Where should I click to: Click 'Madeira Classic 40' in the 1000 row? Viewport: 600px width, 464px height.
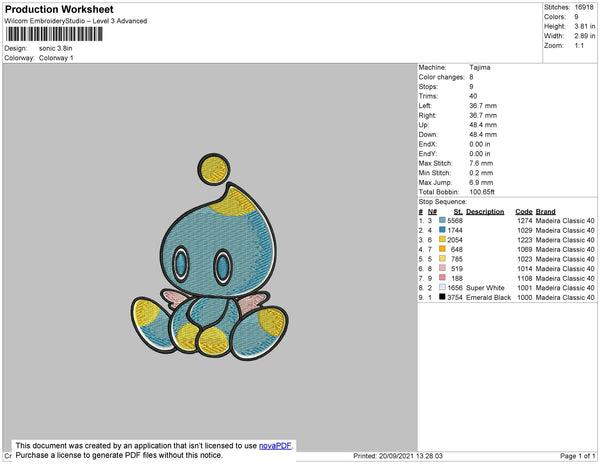click(x=565, y=297)
